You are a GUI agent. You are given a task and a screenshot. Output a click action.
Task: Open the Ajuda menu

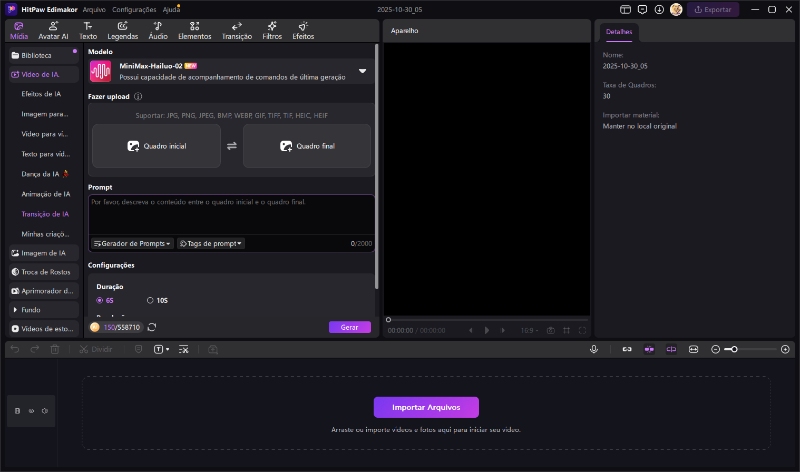click(x=171, y=10)
